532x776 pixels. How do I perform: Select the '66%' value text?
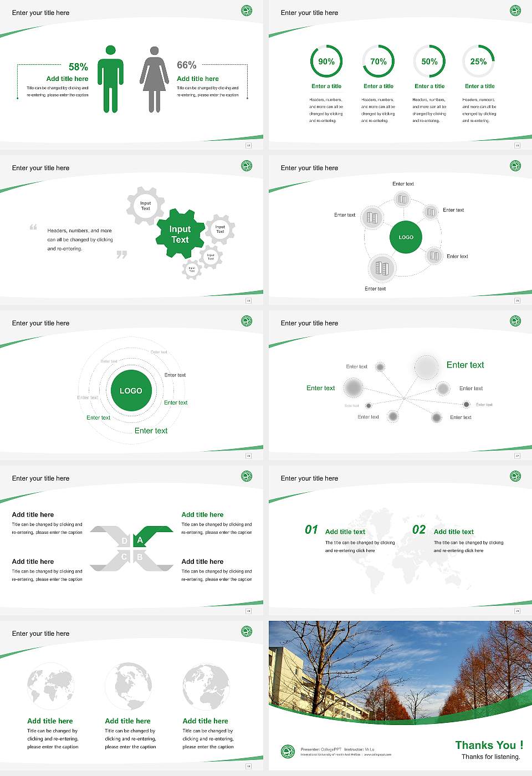click(187, 65)
